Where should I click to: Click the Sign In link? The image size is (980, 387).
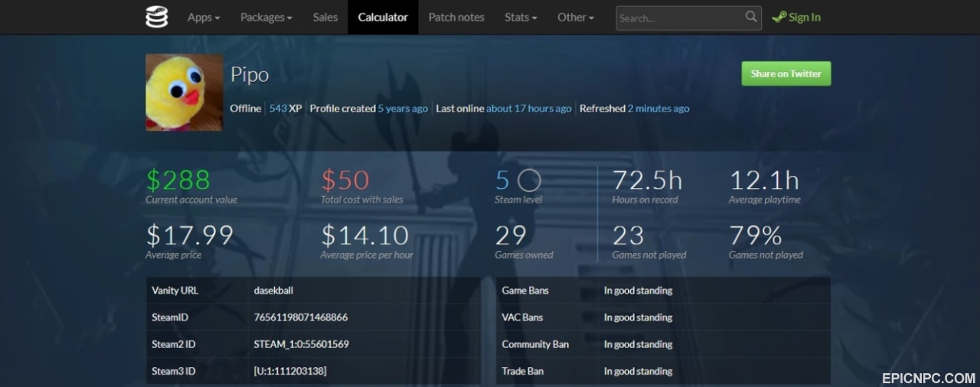click(x=805, y=17)
